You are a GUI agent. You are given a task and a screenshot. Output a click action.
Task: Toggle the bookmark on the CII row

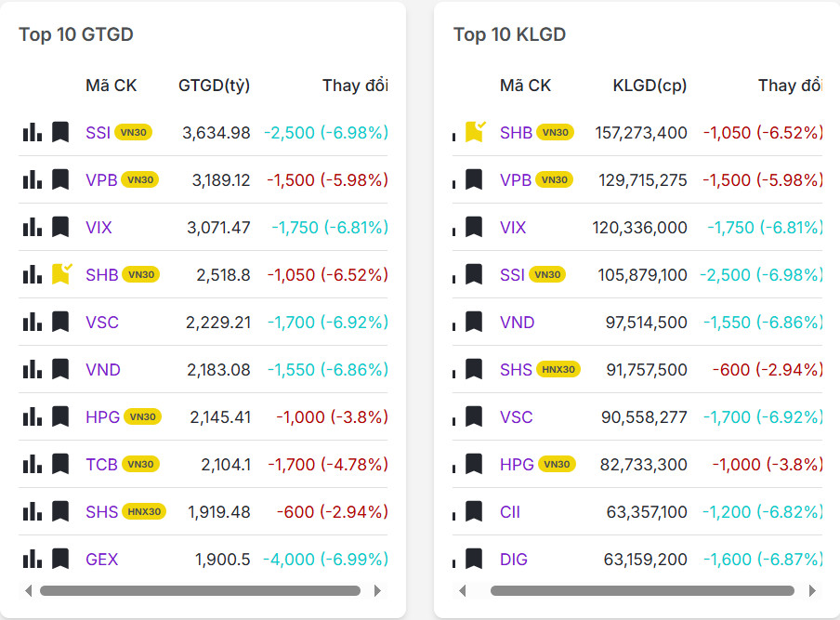point(474,512)
